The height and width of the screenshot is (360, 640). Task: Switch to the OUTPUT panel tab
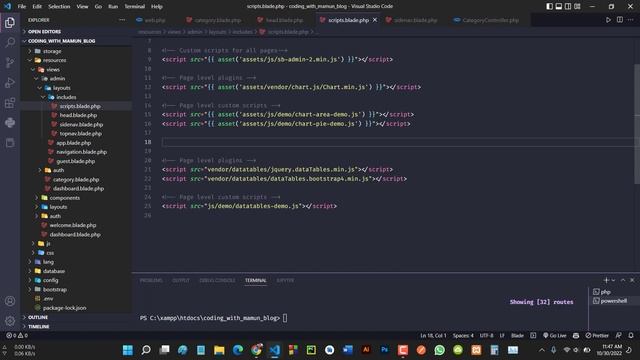tap(181, 280)
